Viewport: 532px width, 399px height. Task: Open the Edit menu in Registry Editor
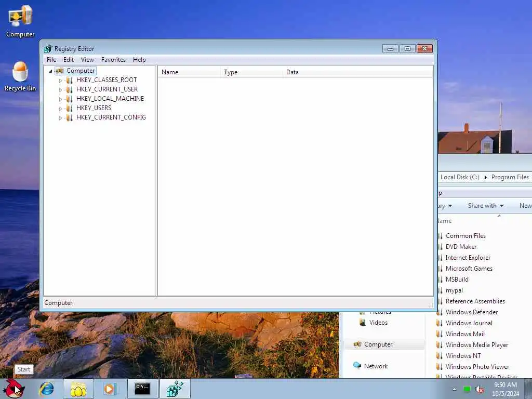[69, 60]
